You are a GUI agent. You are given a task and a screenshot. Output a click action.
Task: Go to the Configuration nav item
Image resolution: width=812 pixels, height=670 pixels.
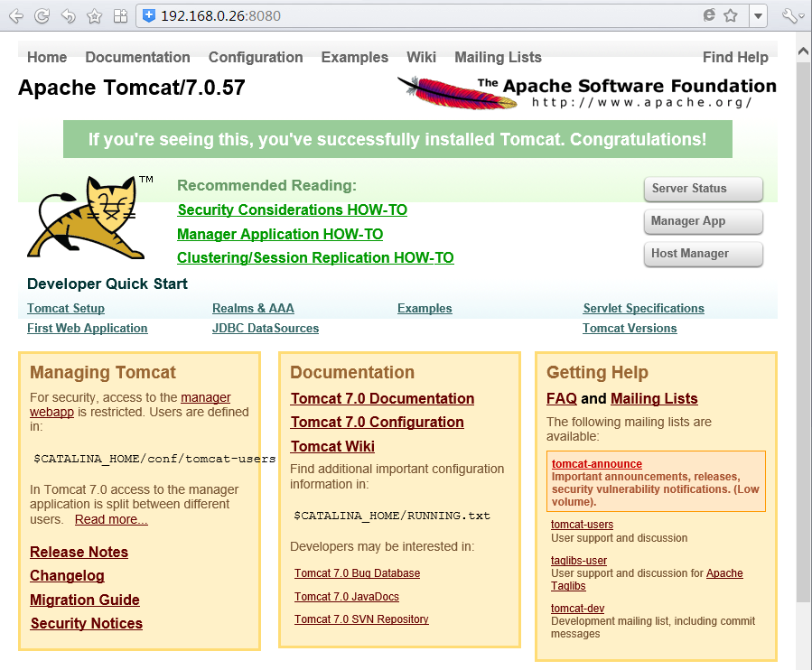[x=256, y=57]
